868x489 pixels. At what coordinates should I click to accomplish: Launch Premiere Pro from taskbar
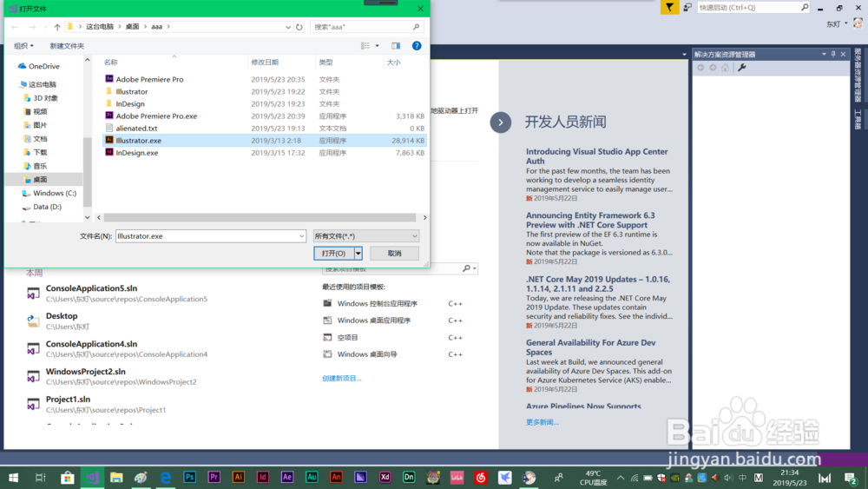coord(214,478)
